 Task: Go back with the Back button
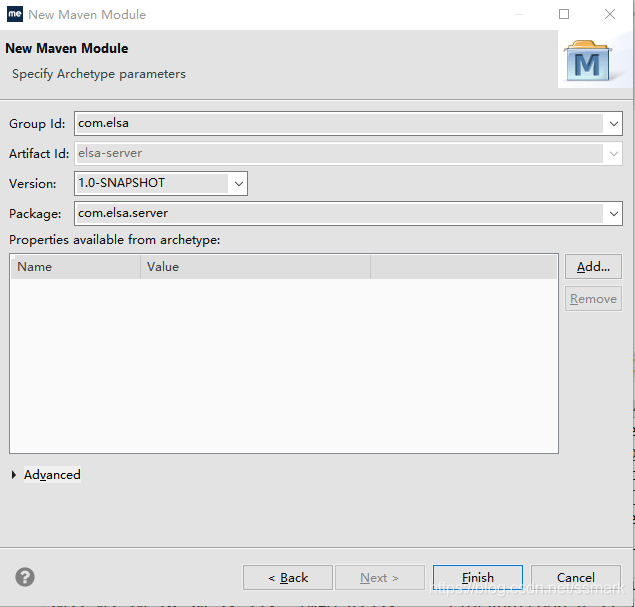click(288, 577)
